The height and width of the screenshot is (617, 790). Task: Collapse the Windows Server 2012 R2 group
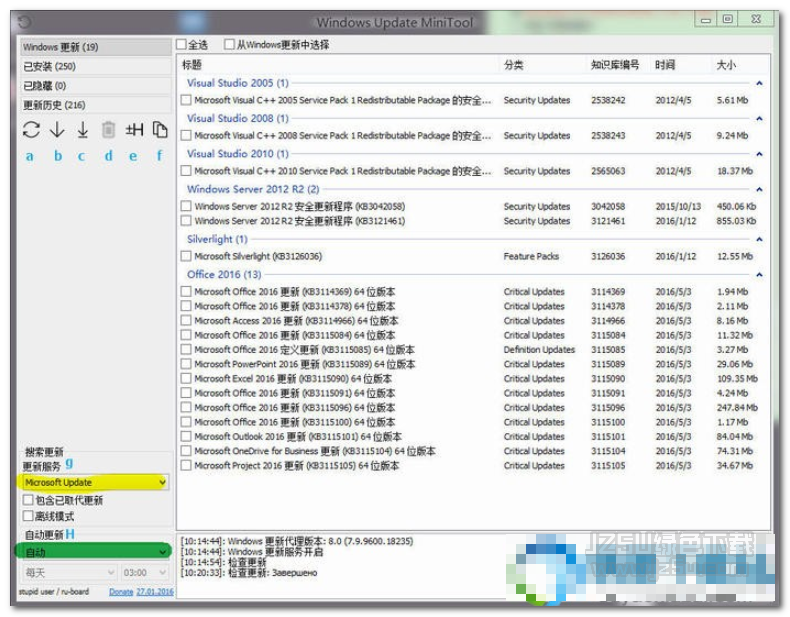pyautogui.click(x=759, y=189)
